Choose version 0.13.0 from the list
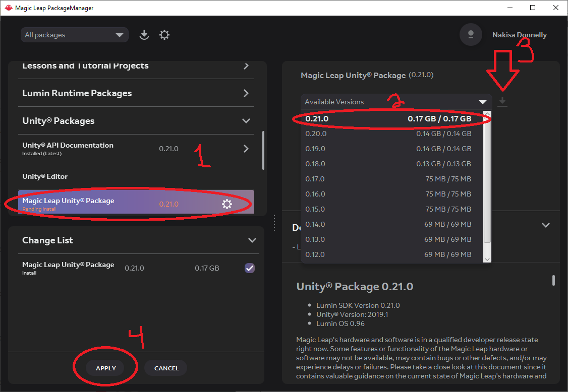This screenshot has height=392, width=568. tap(391, 240)
